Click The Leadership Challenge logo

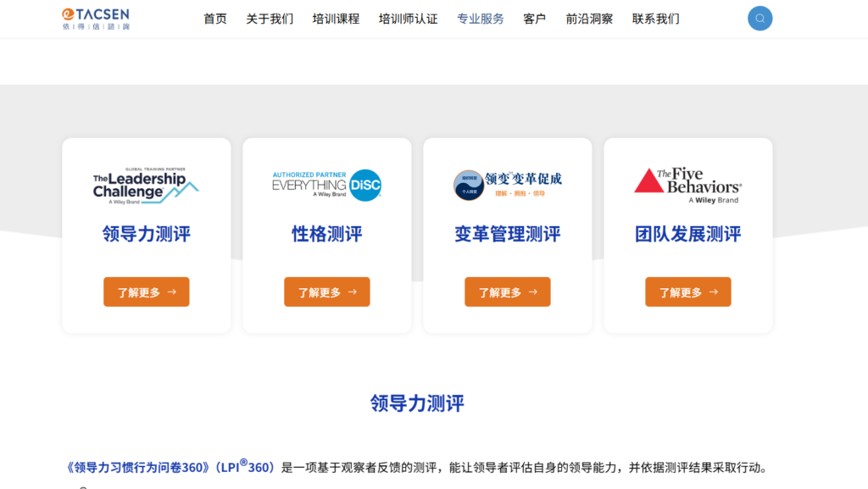(x=146, y=185)
